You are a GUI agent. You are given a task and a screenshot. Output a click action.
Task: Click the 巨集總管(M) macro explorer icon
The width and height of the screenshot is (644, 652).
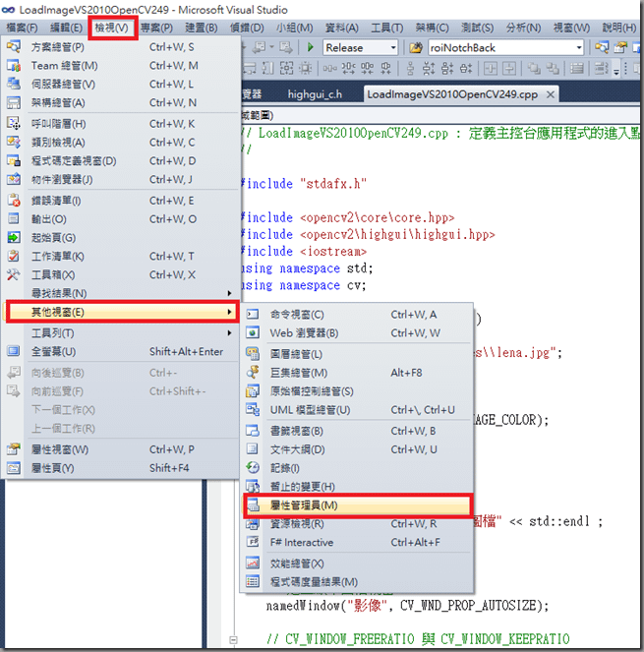[253, 372]
